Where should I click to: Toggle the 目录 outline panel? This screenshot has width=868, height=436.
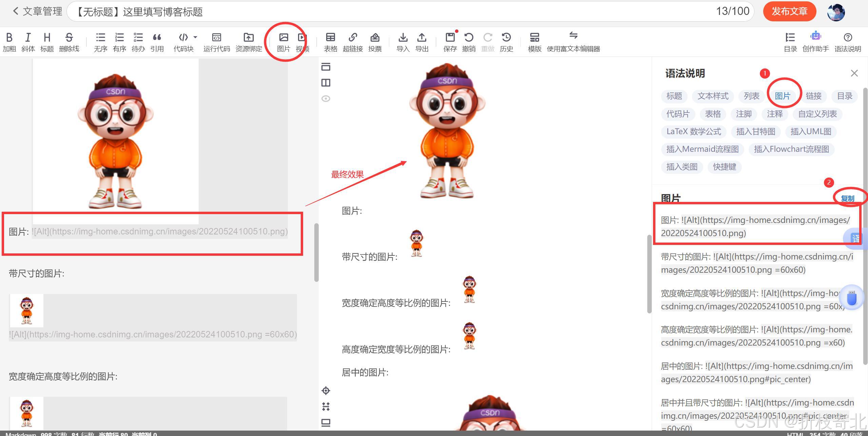790,42
